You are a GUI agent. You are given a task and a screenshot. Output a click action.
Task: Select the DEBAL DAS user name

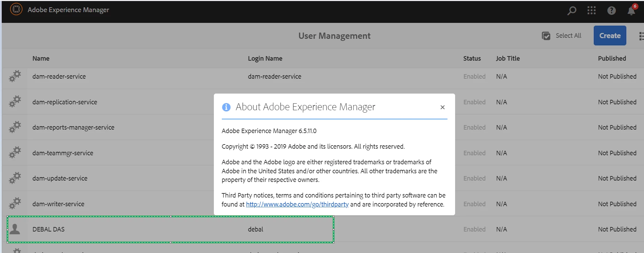(x=48, y=229)
